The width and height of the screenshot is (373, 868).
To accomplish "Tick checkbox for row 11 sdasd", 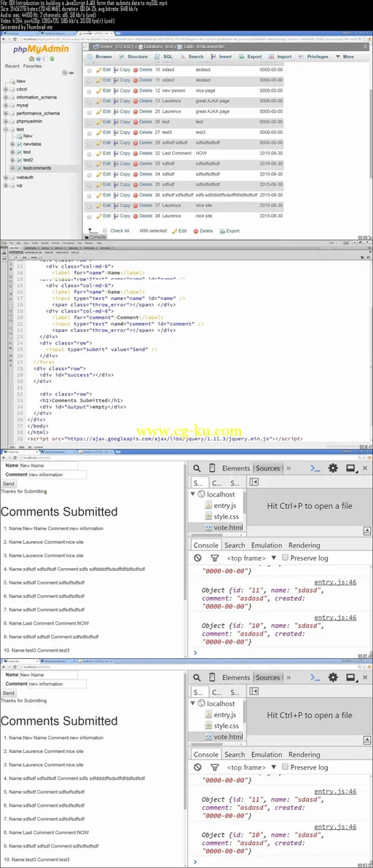I will 90,80.
